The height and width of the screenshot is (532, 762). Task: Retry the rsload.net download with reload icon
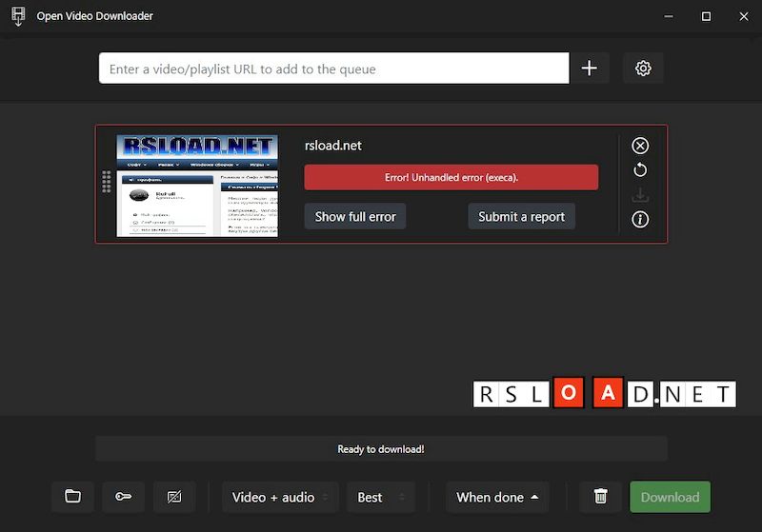pos(640,170)
